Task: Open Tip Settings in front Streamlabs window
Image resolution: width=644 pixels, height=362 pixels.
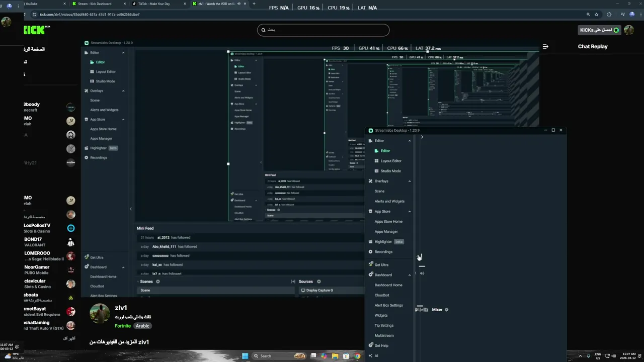Action: tap(384, 325)
